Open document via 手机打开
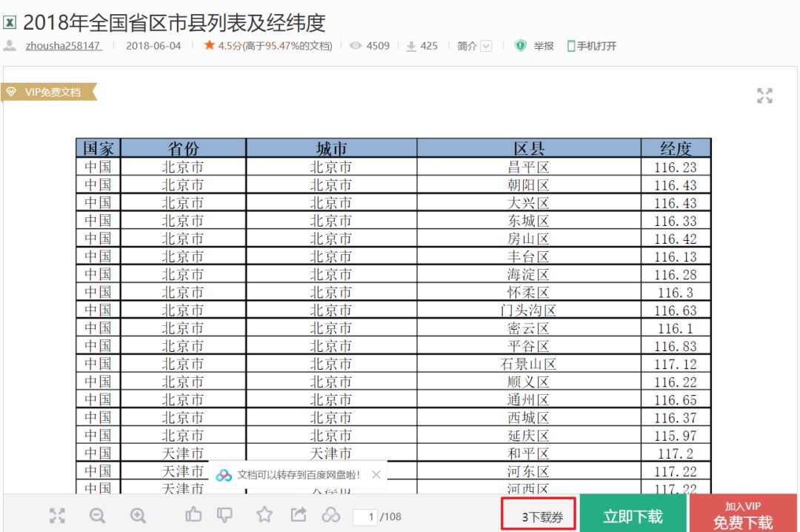Viewport: 800px width, 532px height. [592, 46]
